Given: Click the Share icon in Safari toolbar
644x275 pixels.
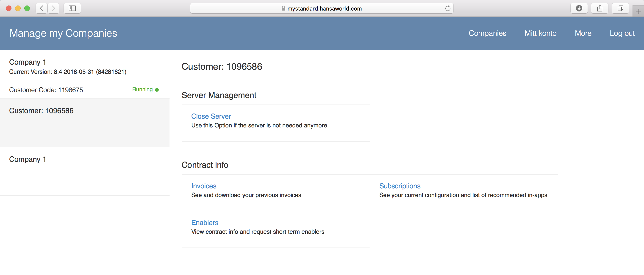Looking at the screenshot, I should click(600, 8).
